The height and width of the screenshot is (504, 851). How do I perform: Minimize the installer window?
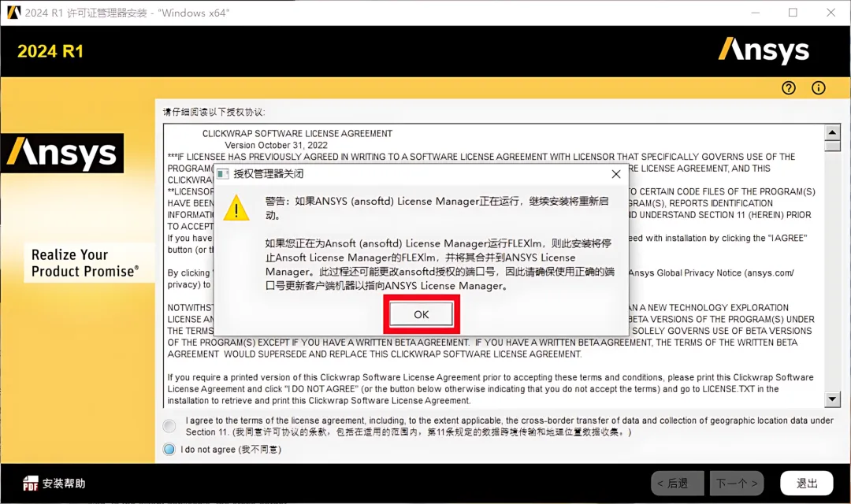click(755, 13)
